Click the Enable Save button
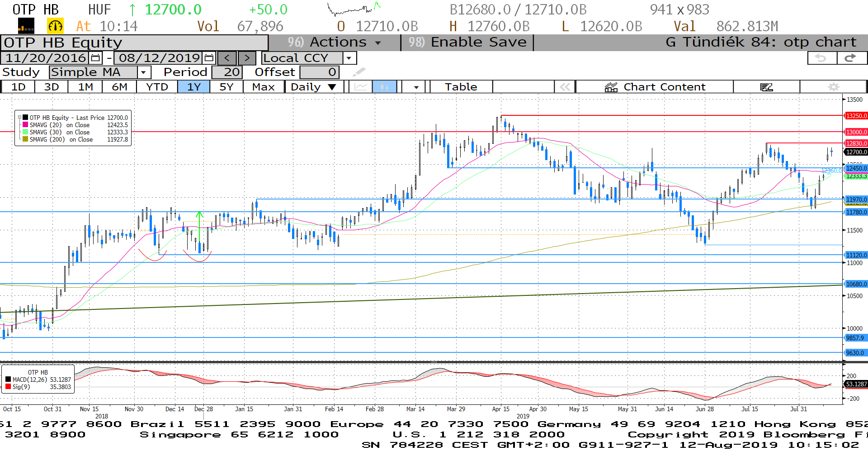This screenshot has width=868, height=470. coord(467,42)
